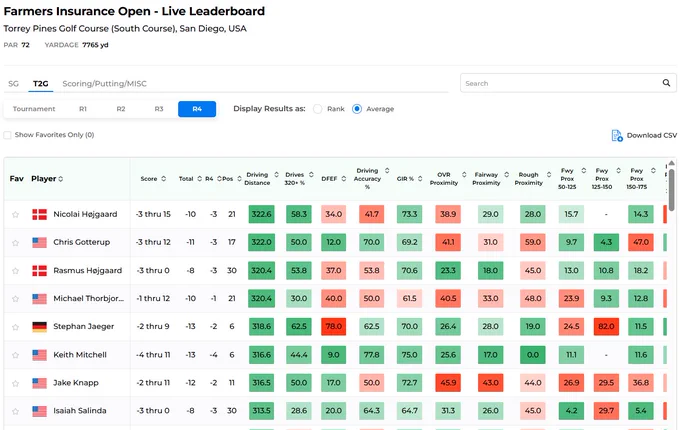Screen dimensions: 680x430
Task: Favorite Nicolai Højgaard with the star
Action: tap(16, 215)
